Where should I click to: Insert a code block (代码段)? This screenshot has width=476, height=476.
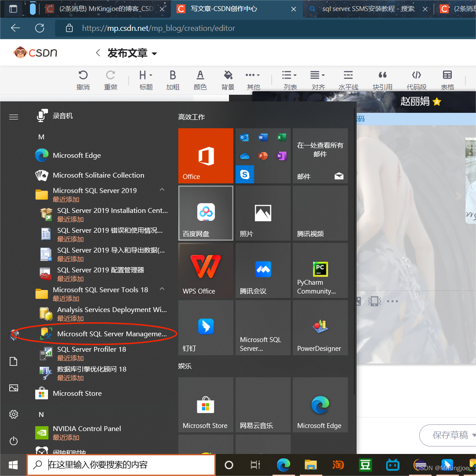[x=417, y=80]
